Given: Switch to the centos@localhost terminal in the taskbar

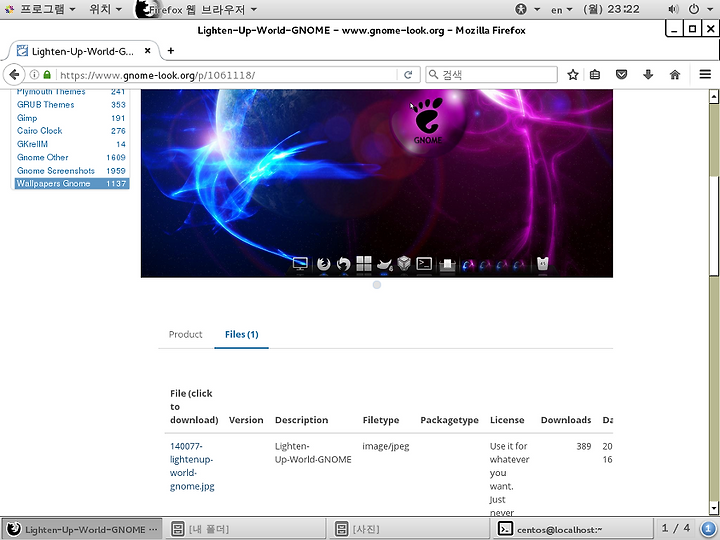Looking at the screenshot, I should 572,529.
